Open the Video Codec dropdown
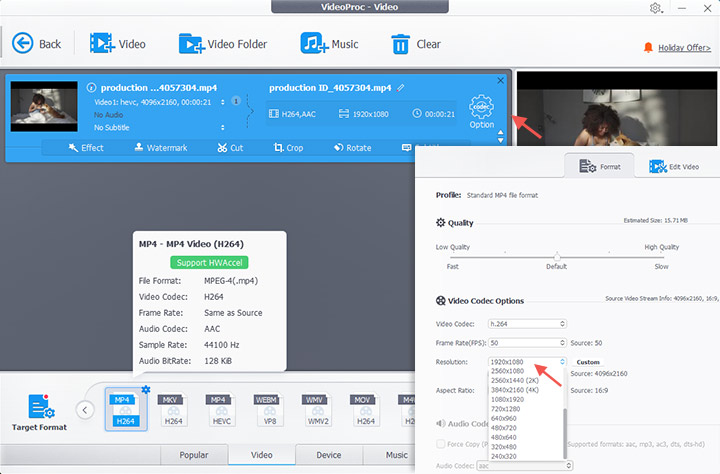This screenshot has width=720, height=474. pos(527,324)
